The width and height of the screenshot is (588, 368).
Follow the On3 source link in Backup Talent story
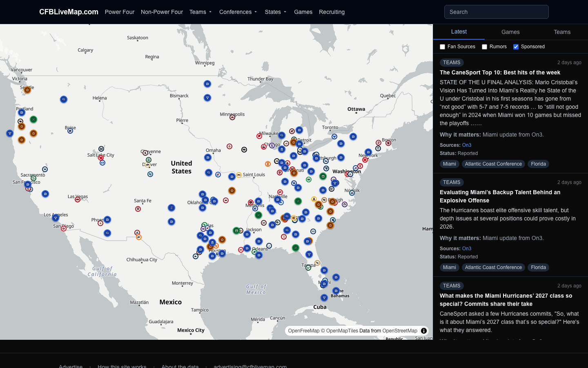(x=466, y=249)
